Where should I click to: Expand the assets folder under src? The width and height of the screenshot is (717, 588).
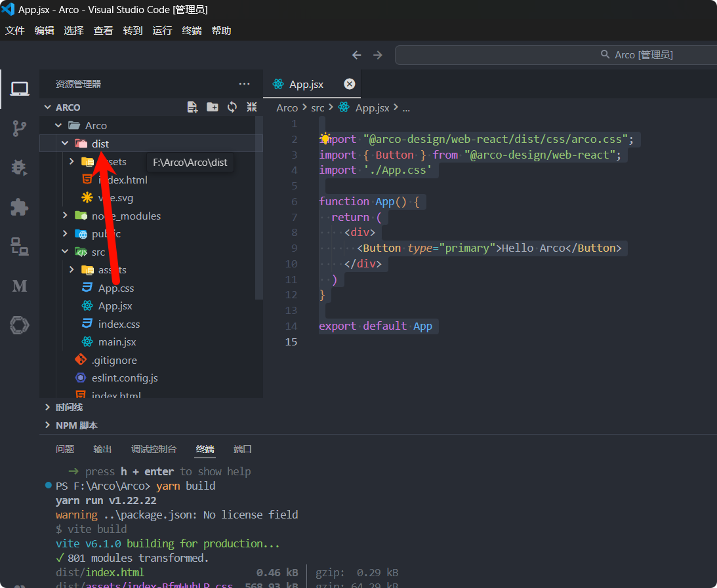pos(72,269)
